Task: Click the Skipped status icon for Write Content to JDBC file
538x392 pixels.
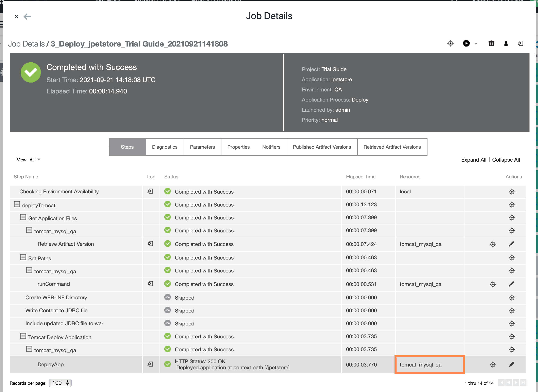Action: 168,310
